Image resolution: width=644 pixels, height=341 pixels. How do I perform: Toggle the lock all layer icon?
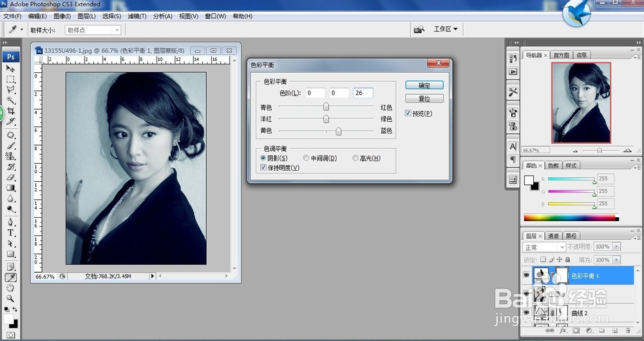[567, 260]
